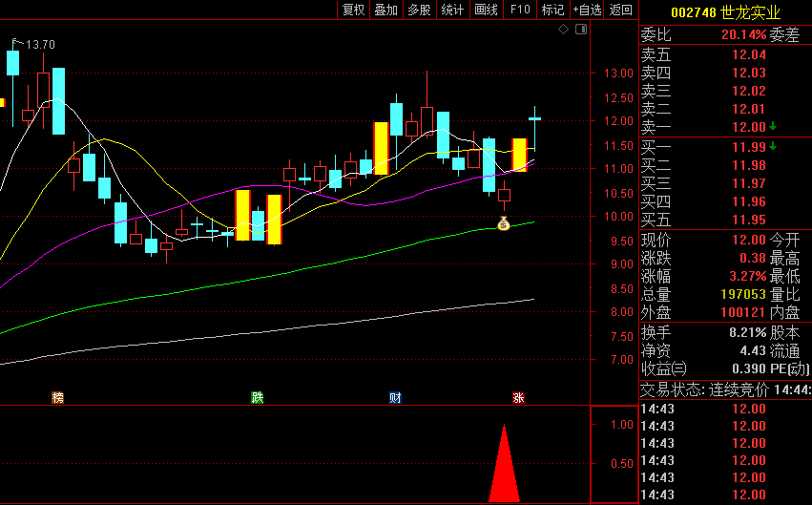Click the 换手 value 8.21%

[748, 332]
